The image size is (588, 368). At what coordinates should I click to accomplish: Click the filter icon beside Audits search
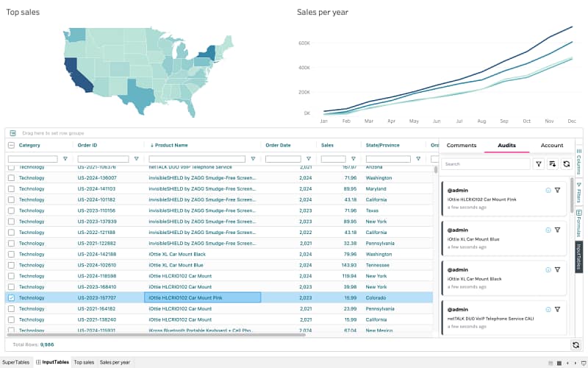click(x=538, y=164)
